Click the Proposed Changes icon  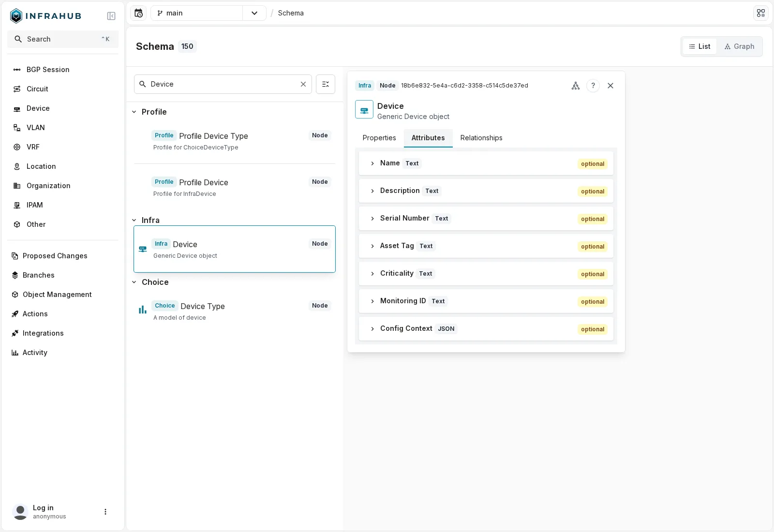(15, 256)
